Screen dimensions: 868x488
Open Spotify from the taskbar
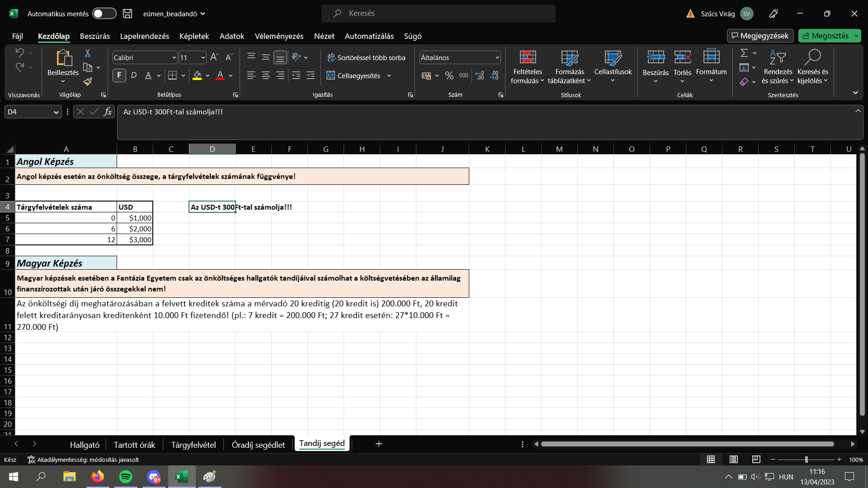tap(126, 477)
